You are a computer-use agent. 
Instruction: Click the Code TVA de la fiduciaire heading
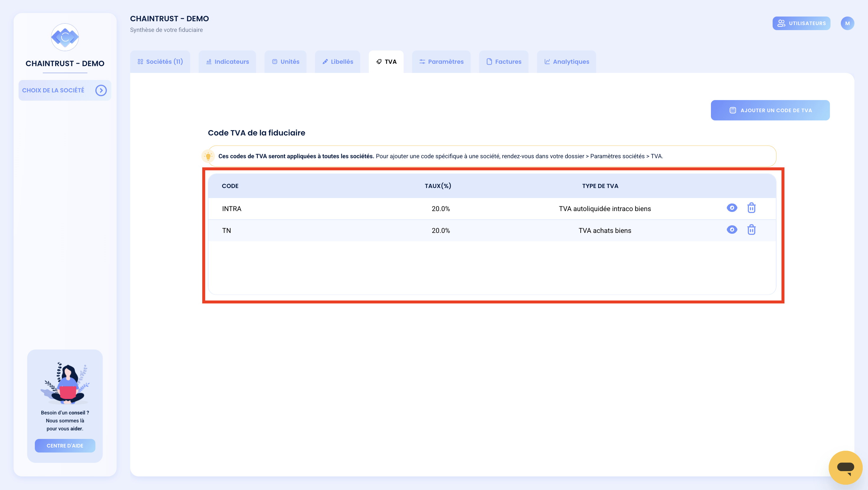click(257, 133)
